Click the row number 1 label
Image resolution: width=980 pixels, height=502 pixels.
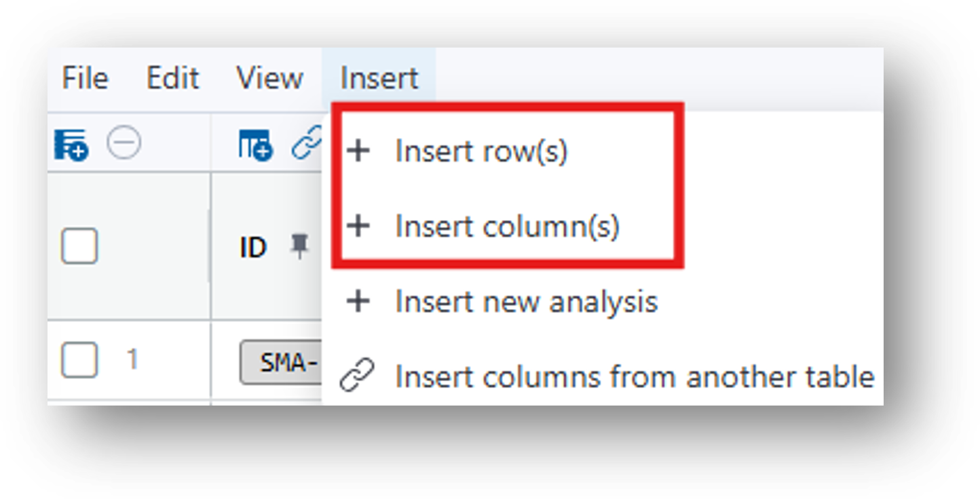click(x=133, y=359)
